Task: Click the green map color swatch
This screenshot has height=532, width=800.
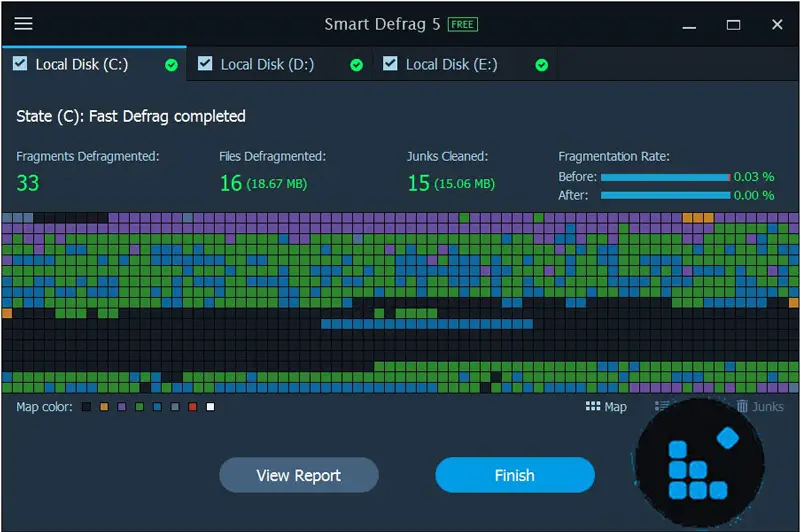Action: point(139,407)
